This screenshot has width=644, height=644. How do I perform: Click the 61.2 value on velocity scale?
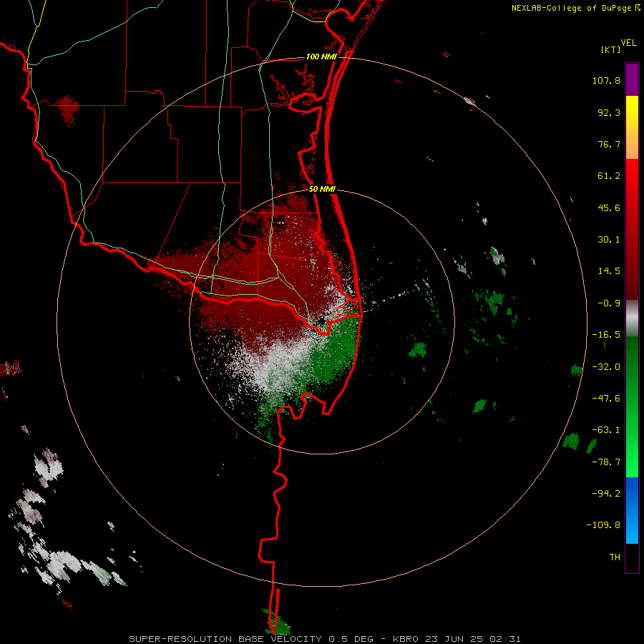(609, 176)
